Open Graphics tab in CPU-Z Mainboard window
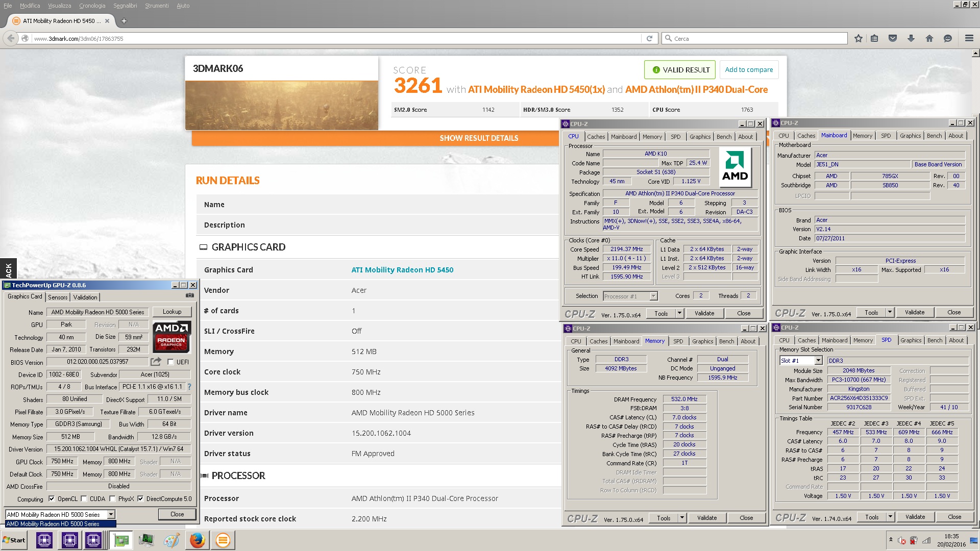The height and width of the screenshot is (551, 980). [910, 136]
